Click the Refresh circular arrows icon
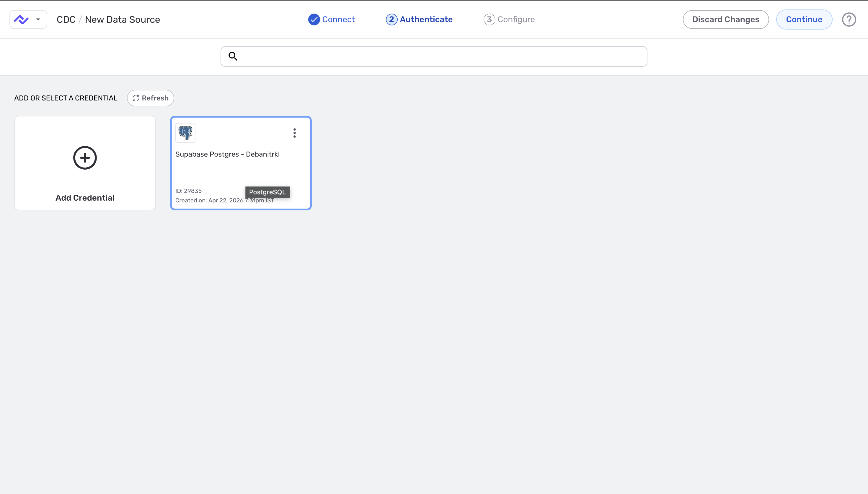Image resolution: width=868 pixels, height=494 pixels. pos(136,98)
